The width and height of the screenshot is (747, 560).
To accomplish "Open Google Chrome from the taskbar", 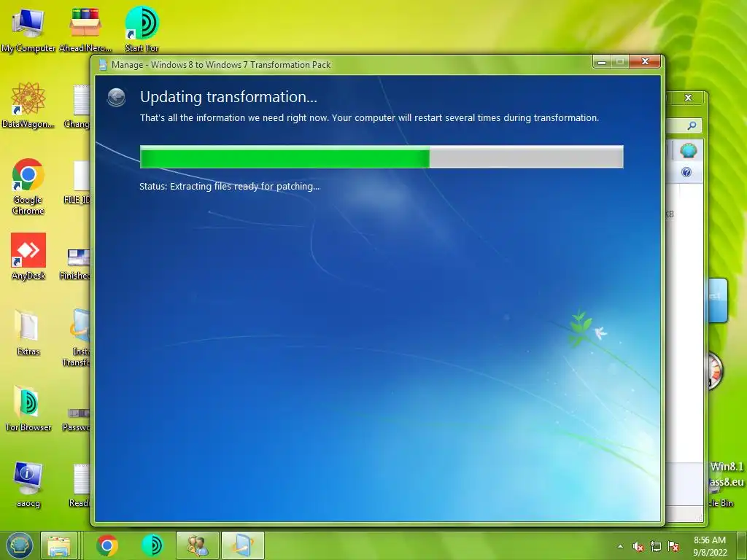I will (107, 545).
